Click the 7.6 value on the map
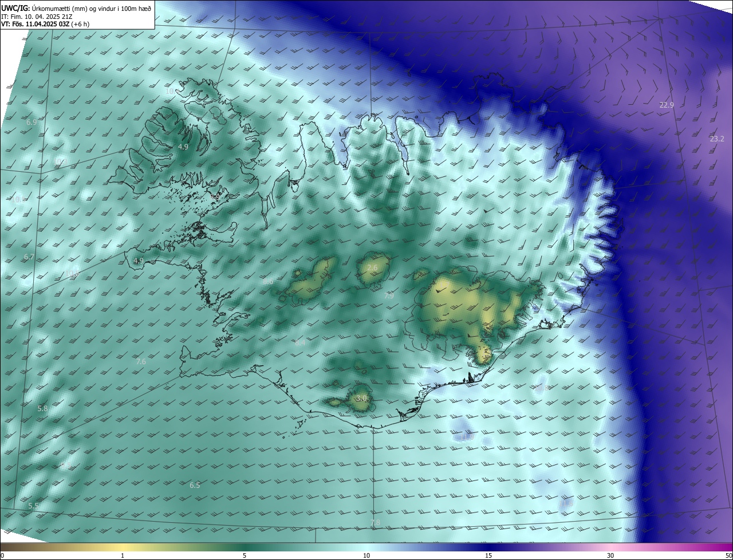The image size is (733, 560). point(141,362)
